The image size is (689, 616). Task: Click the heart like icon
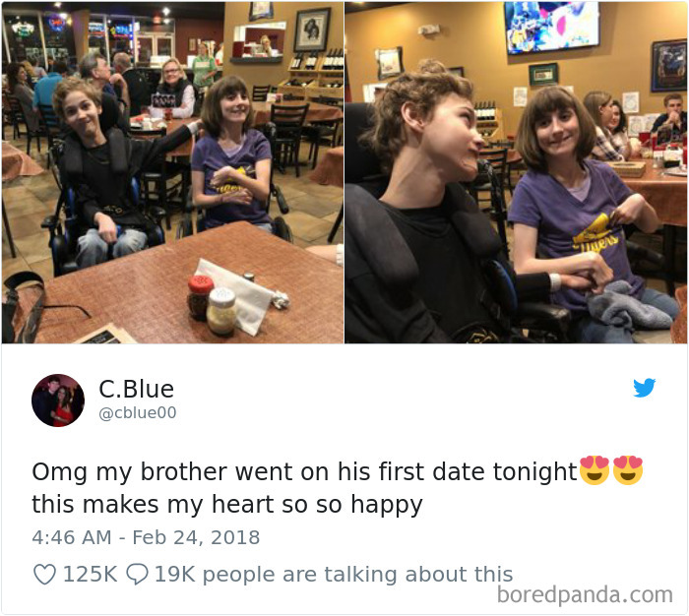pos(45,575)
